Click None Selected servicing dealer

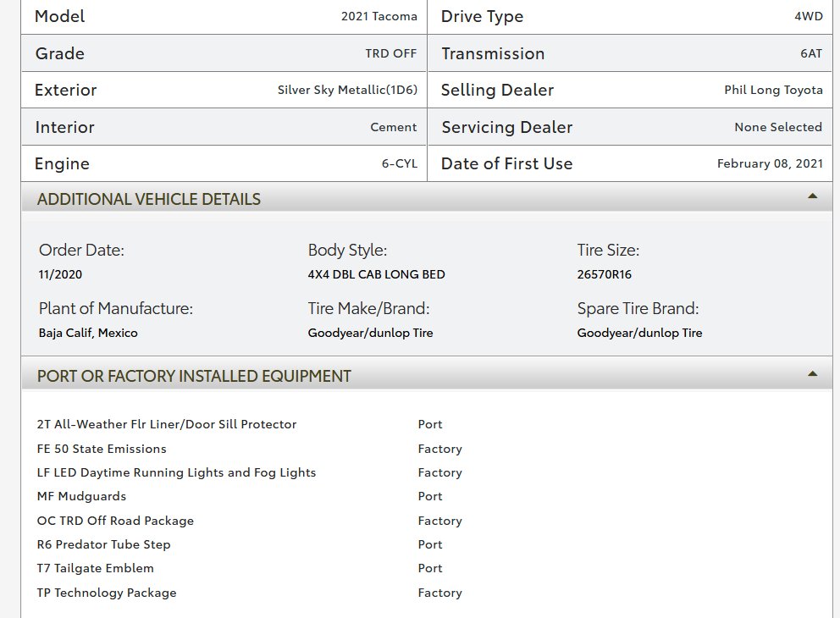point(778,127)
